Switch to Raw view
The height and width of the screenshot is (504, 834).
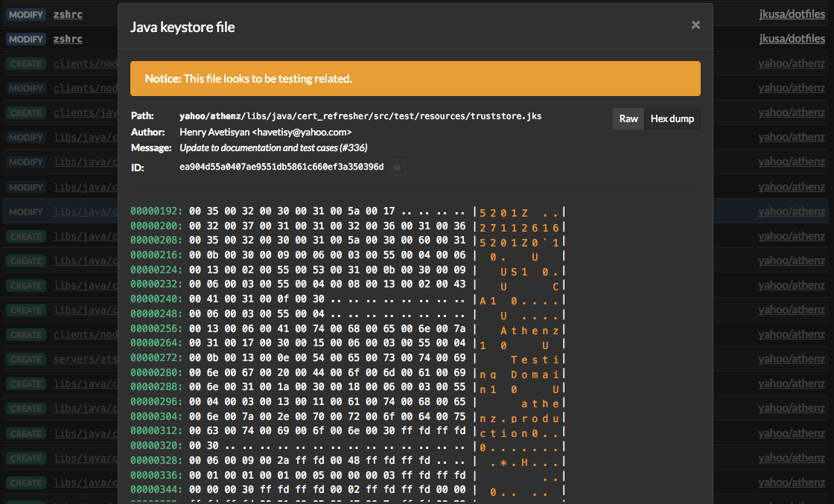coord(628,119)
